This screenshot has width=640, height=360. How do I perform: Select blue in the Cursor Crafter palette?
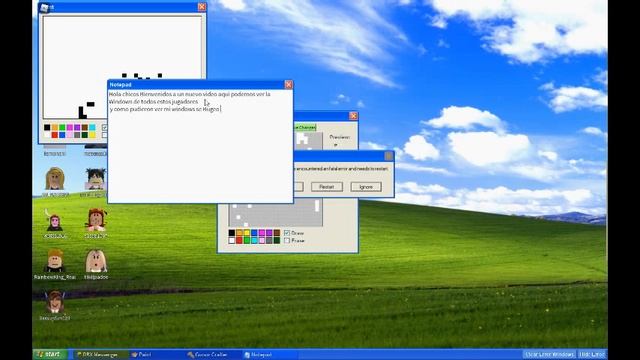pyautogui.click(x=254, y=233)
